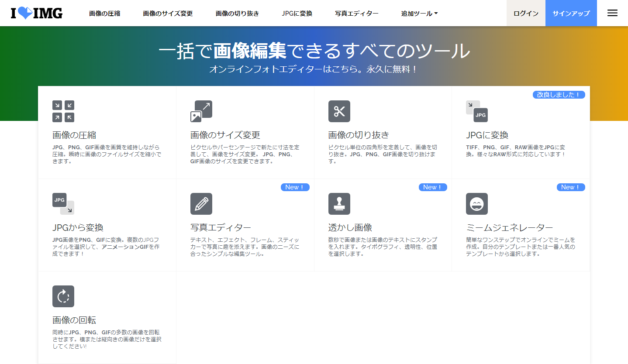Click the New! badge on 透かし画像 card
The image size is (628, 364).
point(433,187)
